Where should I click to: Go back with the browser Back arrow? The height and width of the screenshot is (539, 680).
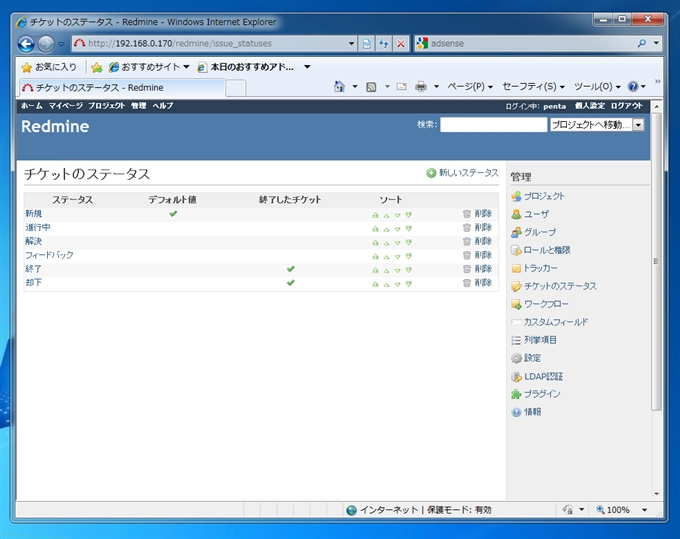tap(26, 44)
